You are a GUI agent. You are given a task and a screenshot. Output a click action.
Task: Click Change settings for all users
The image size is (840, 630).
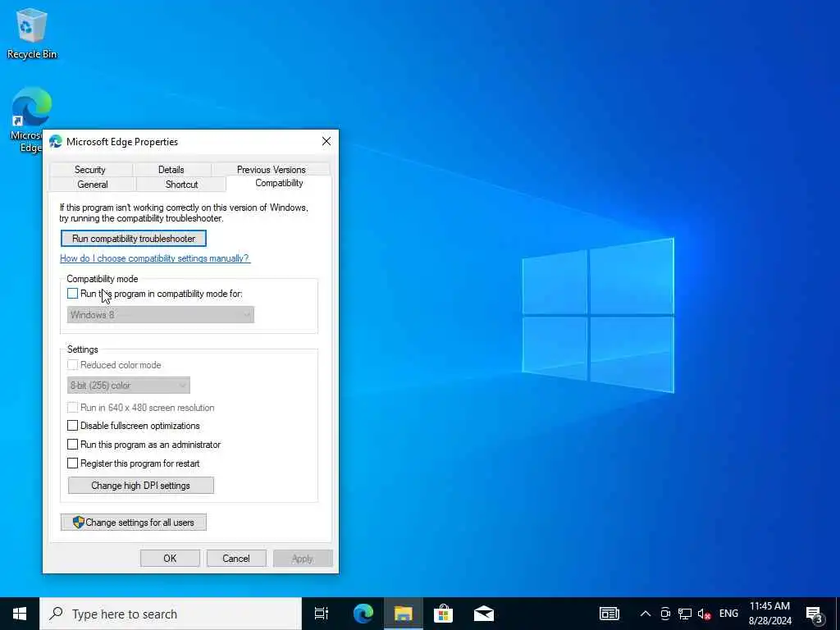pyautogui.click(x=134, y=523)
